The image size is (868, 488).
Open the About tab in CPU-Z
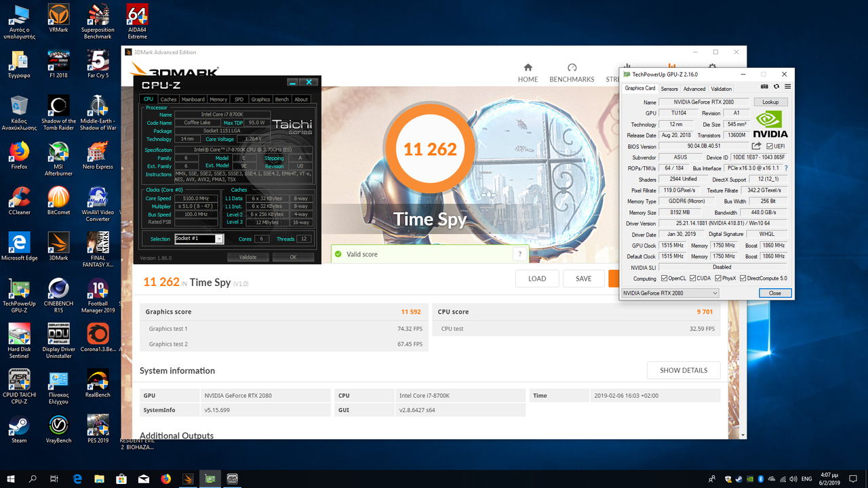[301, 99]
